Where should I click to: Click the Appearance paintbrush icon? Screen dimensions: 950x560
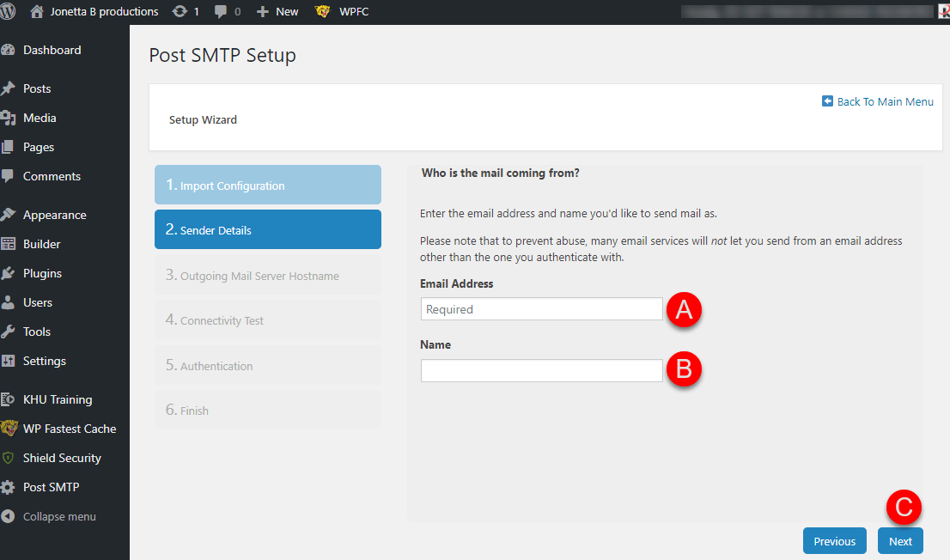coord(8,215)
